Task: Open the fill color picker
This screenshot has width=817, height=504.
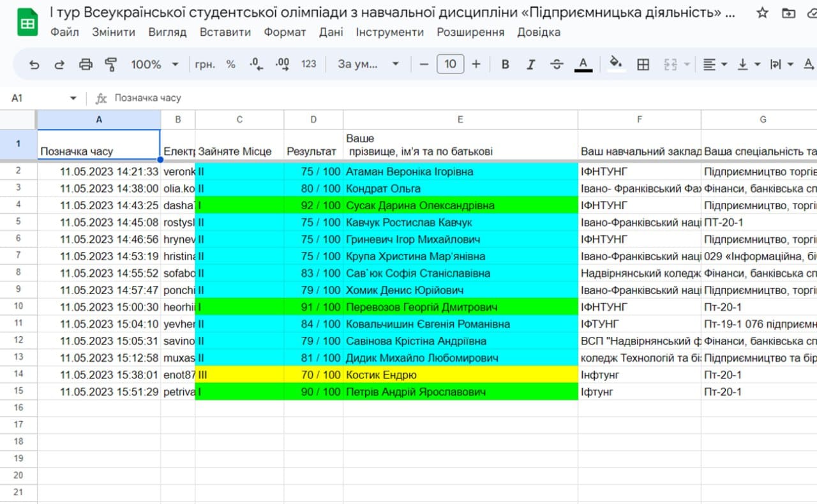Action: point(616,64)
